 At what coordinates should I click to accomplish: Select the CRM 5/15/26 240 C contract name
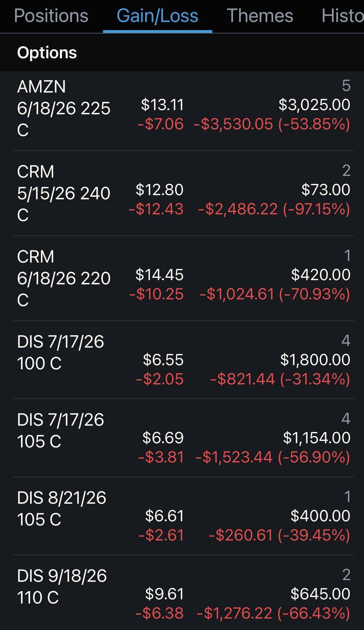point(63,193)
